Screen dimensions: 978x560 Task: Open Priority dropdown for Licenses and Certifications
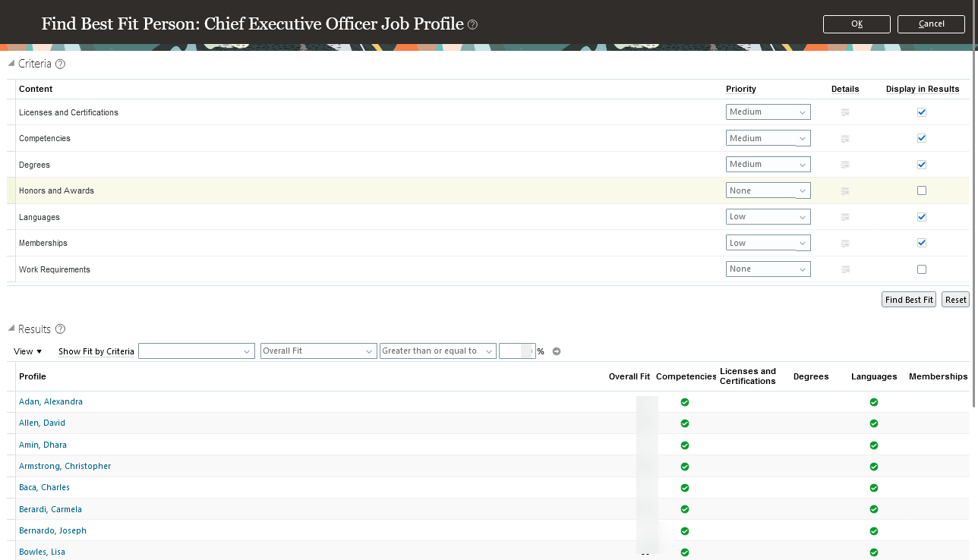click(x=768, y=112)
